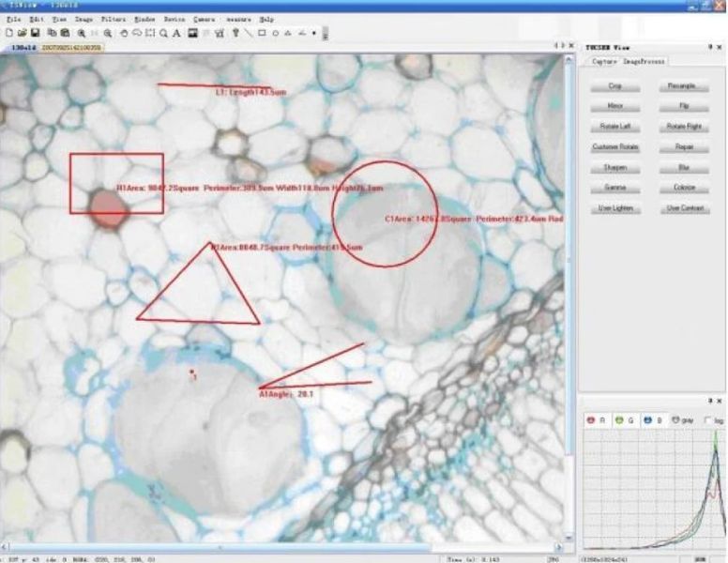Click the Flip button
Image resolution: width=728 pixels, height=563 pixels.
tap(684, 106)
